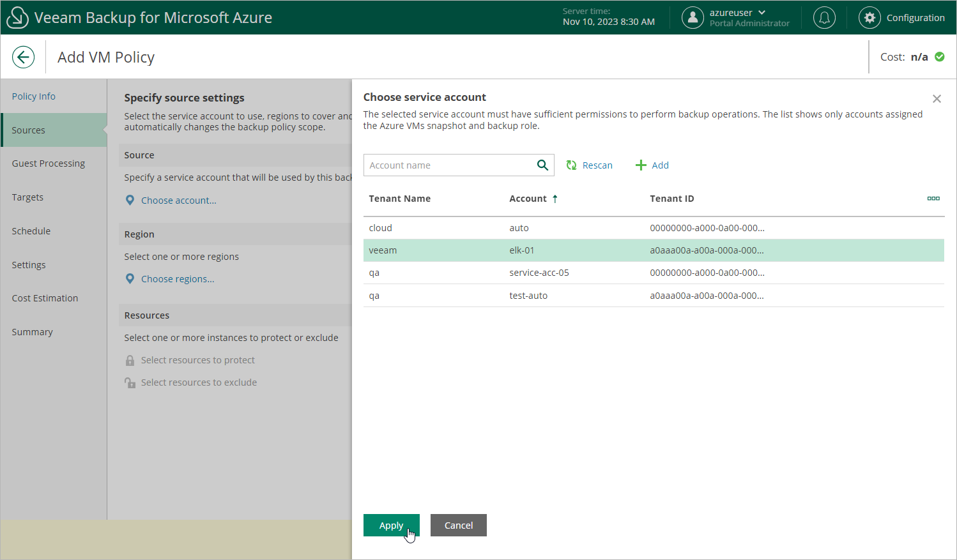
Task: Click the Add account link
Action: coord(660,165)
